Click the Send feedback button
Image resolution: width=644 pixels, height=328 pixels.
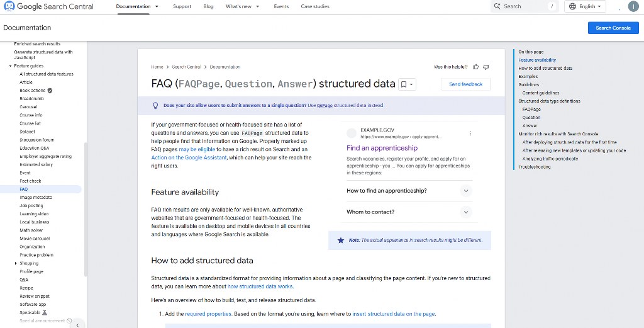click(466, 84)
